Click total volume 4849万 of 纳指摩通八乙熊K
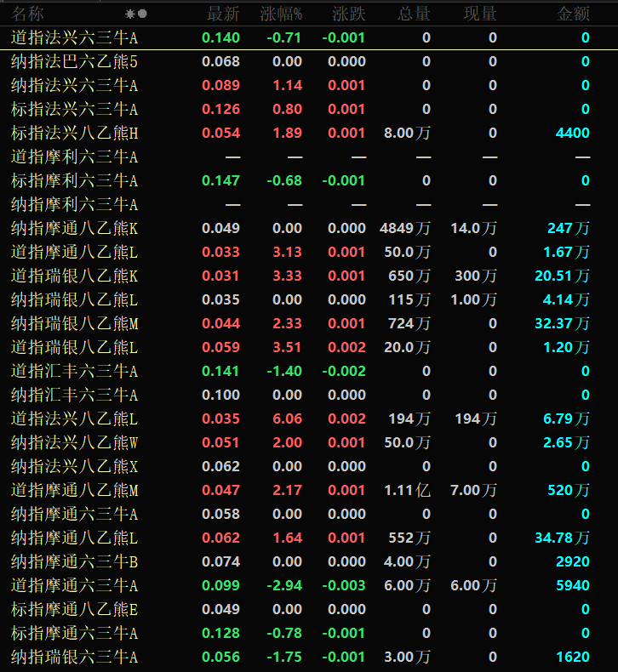 coord(405,229)
